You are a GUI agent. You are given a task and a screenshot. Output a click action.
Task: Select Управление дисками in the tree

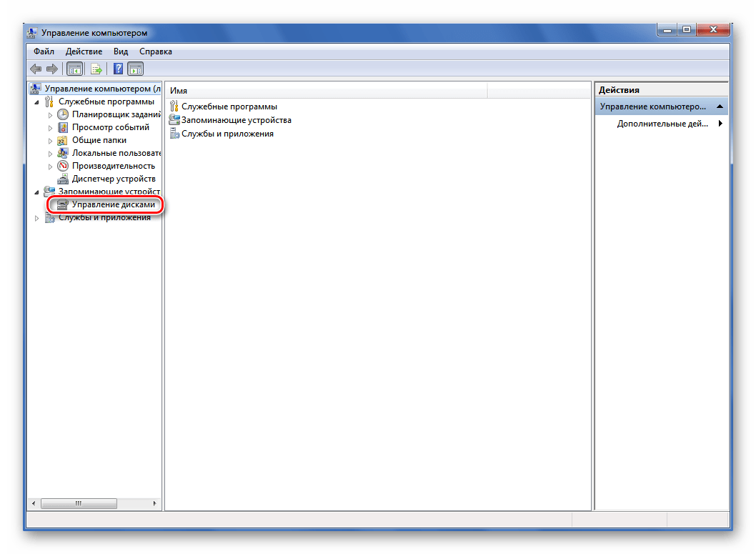[x=113, y=204]
